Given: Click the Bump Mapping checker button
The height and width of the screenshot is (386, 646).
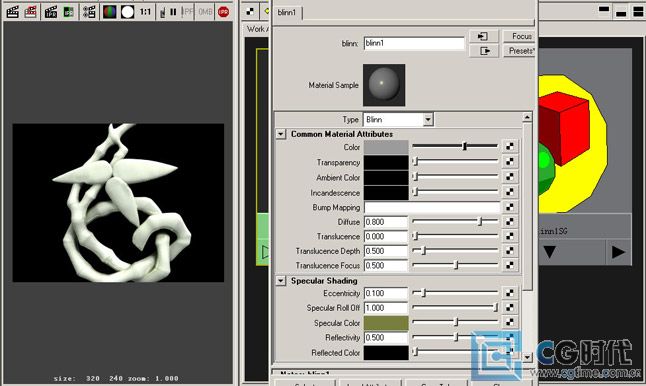Looking at the screenshot, I should [510, 207].
